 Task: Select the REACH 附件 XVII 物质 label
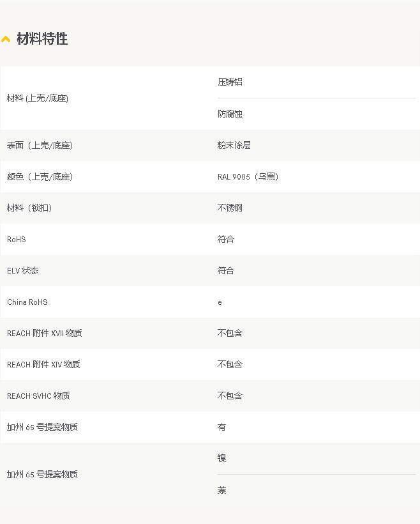click(45, 333)
